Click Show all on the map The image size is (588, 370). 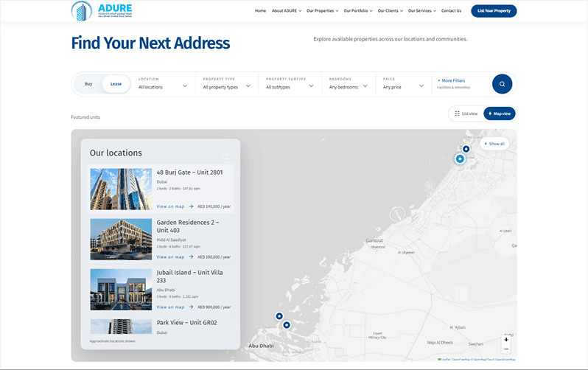(494, 144)
